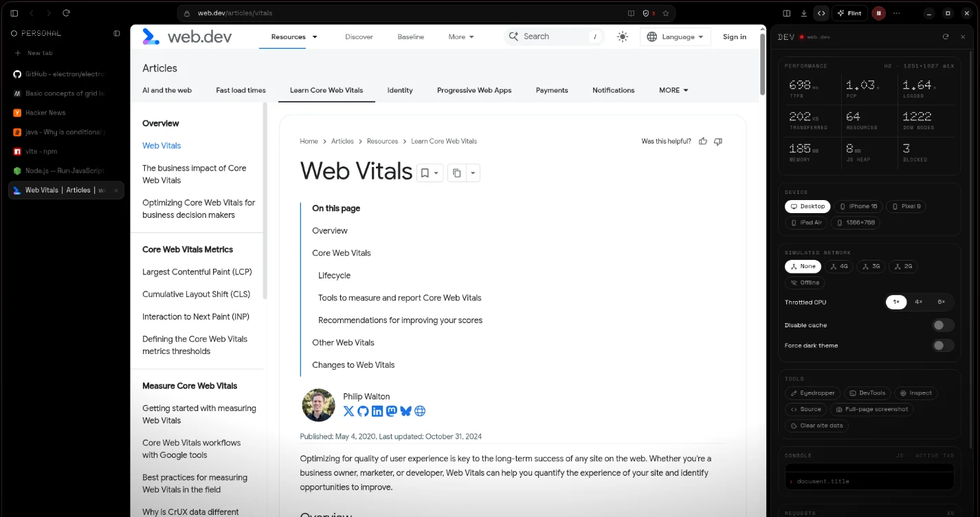980x517 pixels.
Task: Toggle split view icon in top toolbar
Action: coord(787,13)
